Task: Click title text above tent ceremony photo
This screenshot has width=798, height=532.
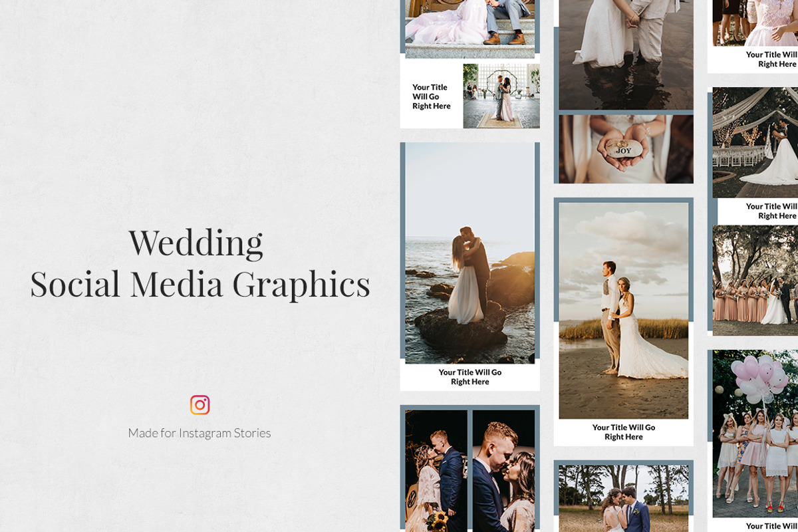Action: pyautogui.click(x=771, y=59)
